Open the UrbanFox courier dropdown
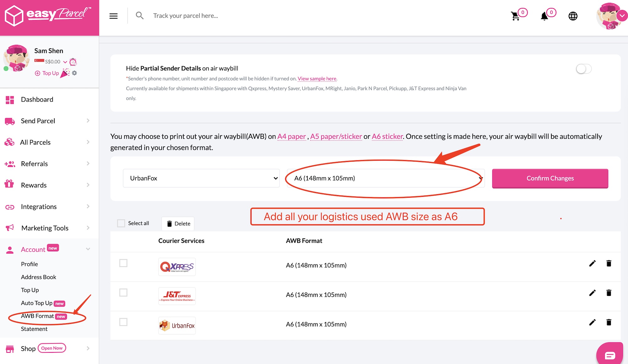628x364 pixels. pyautogui.click(x=201, y=178)
